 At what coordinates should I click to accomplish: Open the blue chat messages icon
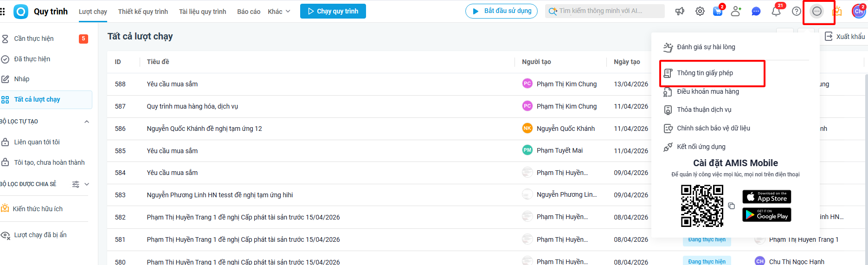coord(756,11)
